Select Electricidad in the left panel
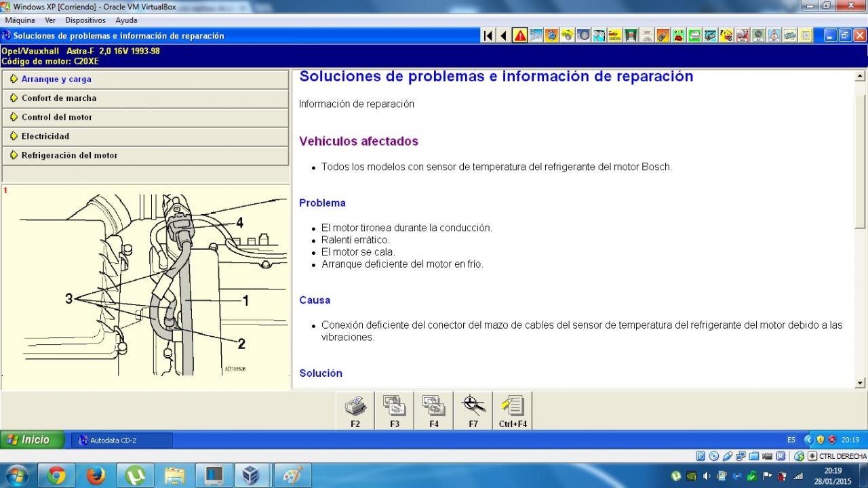868x488 pixels. (45, 136)
